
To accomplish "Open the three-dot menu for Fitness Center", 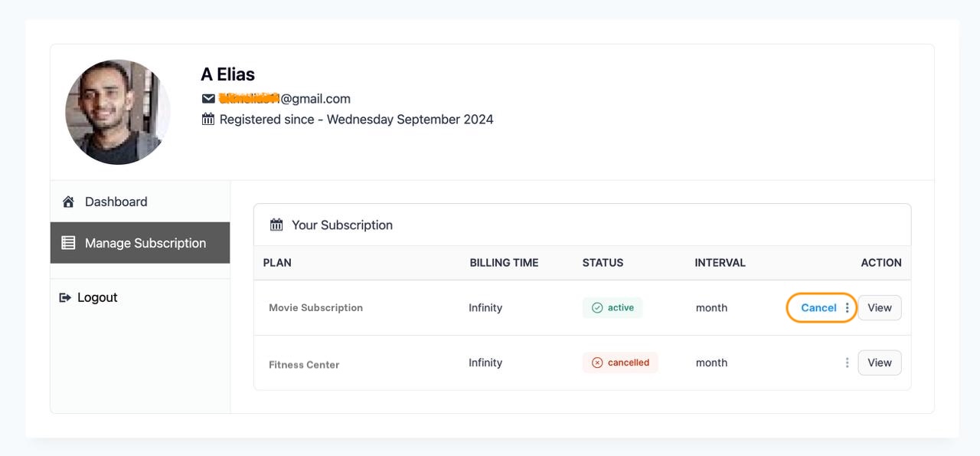I will (x=847, y=363).
